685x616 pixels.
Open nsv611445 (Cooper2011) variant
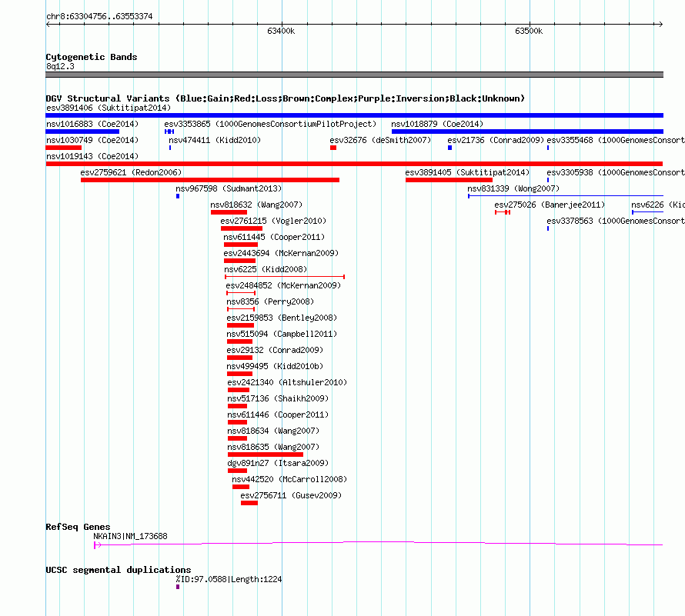274,237
